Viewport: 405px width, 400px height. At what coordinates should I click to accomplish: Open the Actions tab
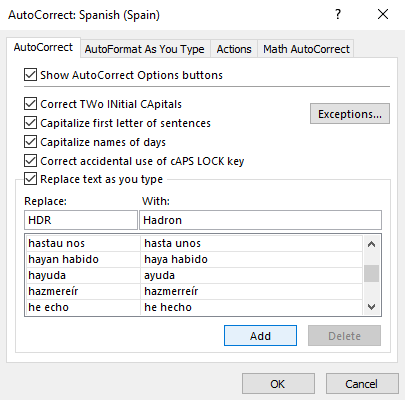point(234,49)
